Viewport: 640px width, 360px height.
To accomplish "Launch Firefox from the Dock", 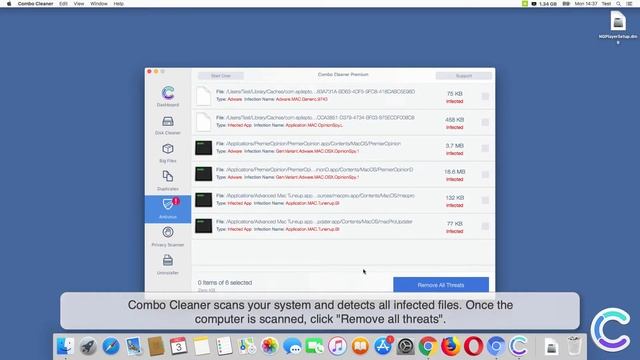I will (451, 346).
